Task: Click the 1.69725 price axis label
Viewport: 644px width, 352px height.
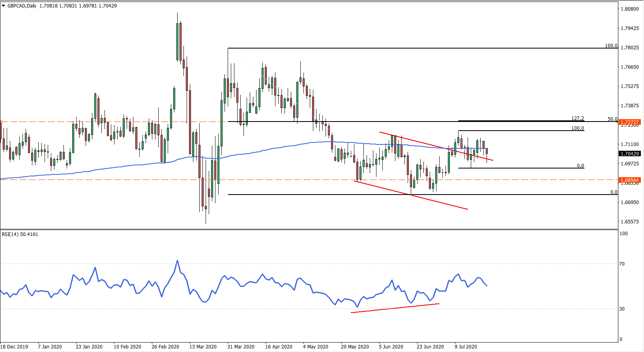Action: [x=630, y=164]
